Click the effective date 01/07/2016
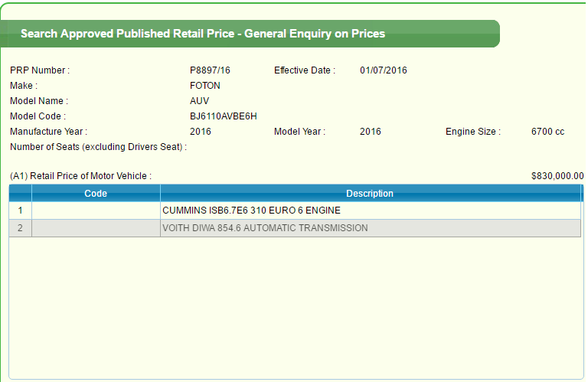 (383, 70)
